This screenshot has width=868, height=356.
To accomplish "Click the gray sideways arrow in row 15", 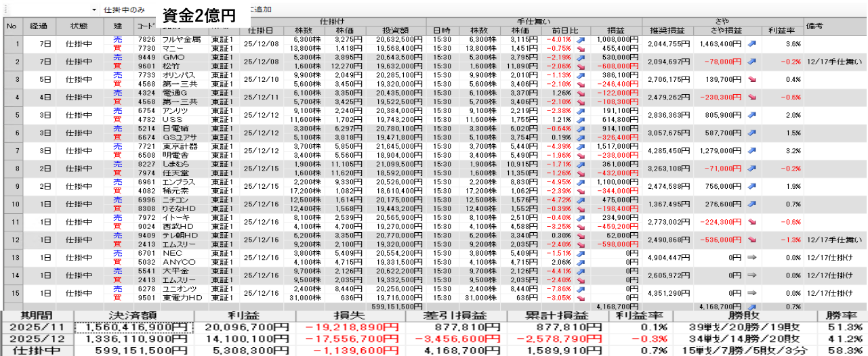I will pos(751,293).
